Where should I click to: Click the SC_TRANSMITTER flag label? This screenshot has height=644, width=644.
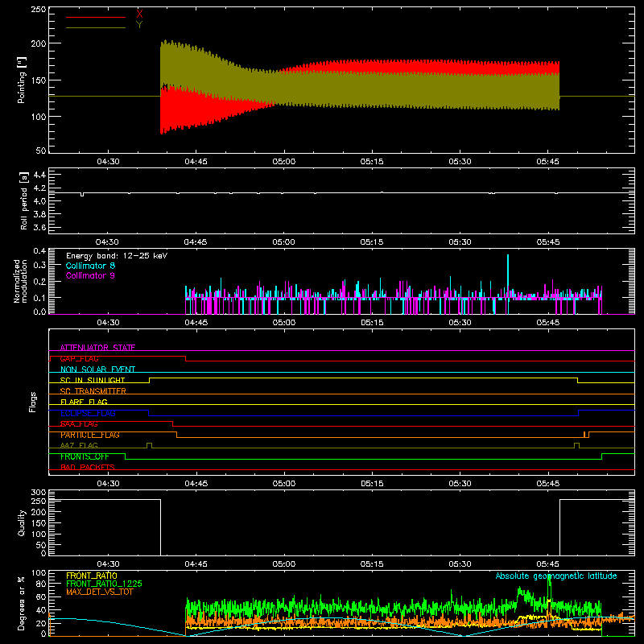[x=93, y=391]
